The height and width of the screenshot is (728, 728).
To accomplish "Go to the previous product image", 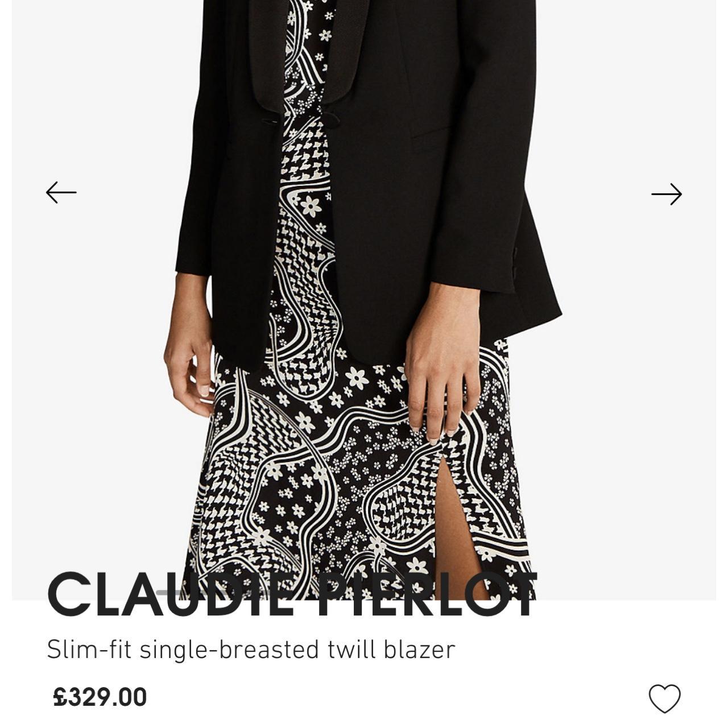I will 61,193.
